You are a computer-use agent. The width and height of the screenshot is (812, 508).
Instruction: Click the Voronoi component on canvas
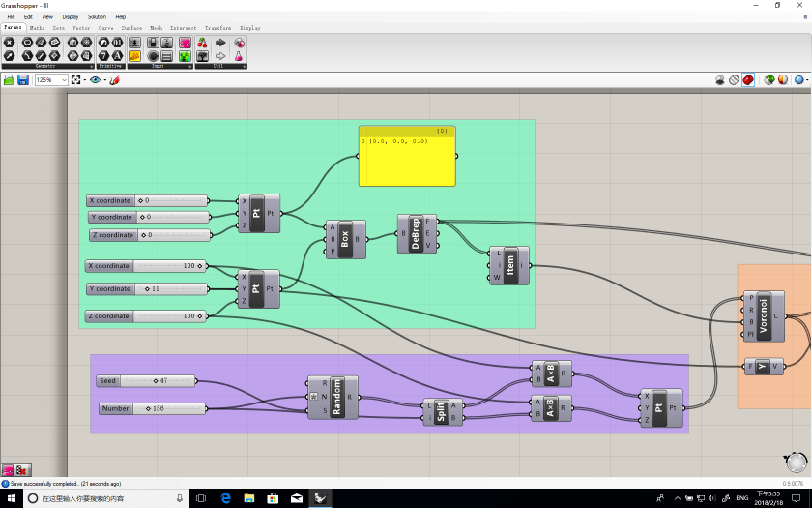point(764,315)
